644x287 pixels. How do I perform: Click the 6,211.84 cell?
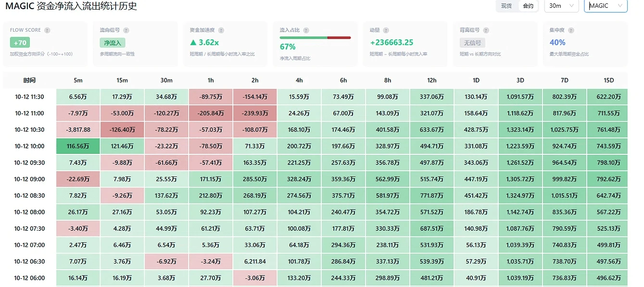coord(255,262)
